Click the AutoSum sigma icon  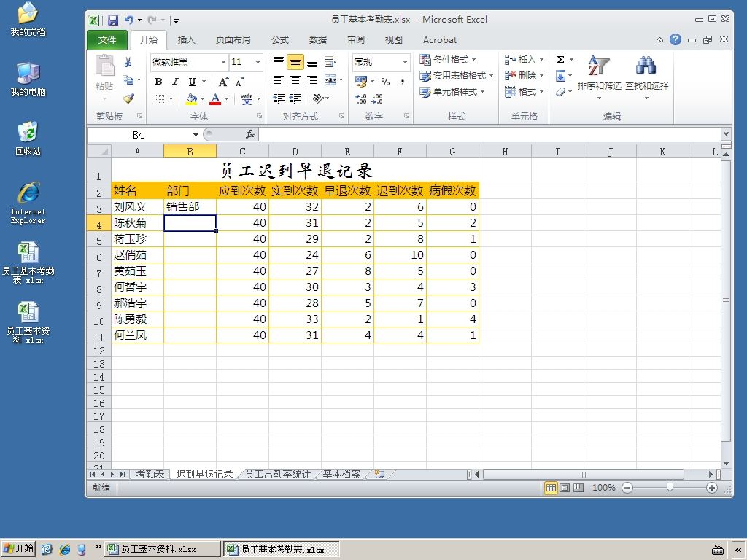(x=561, y=60)
